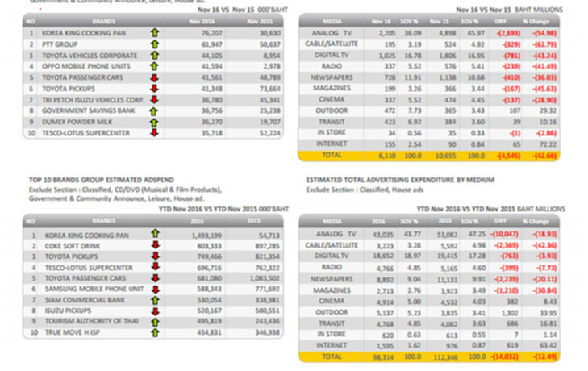Select the value 73,664 in the brands table
The height and width of the screenshot is (371, 588).
[x=270, y=89]
